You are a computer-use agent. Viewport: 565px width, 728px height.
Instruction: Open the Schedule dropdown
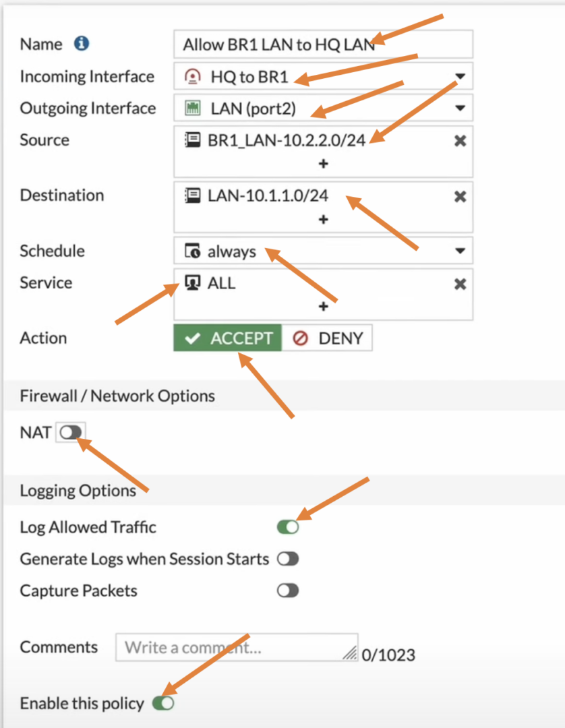tap(460, 251)
